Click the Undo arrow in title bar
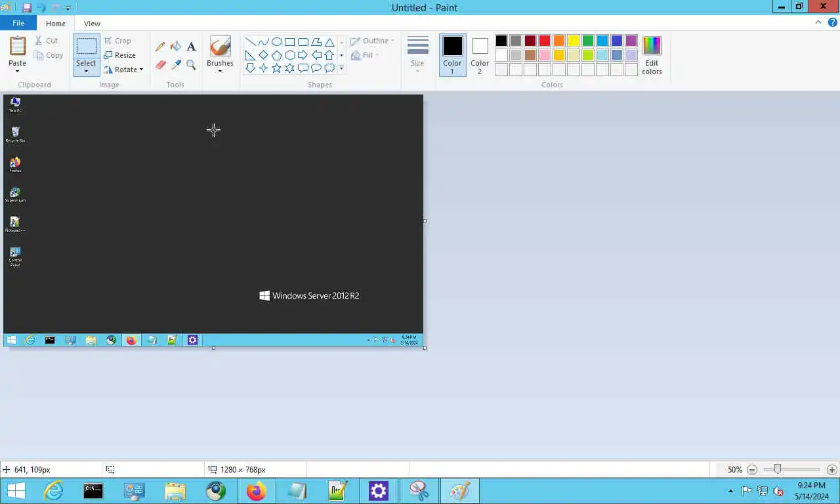Screen dimensions: 840x504 click(x=41, y=8)
